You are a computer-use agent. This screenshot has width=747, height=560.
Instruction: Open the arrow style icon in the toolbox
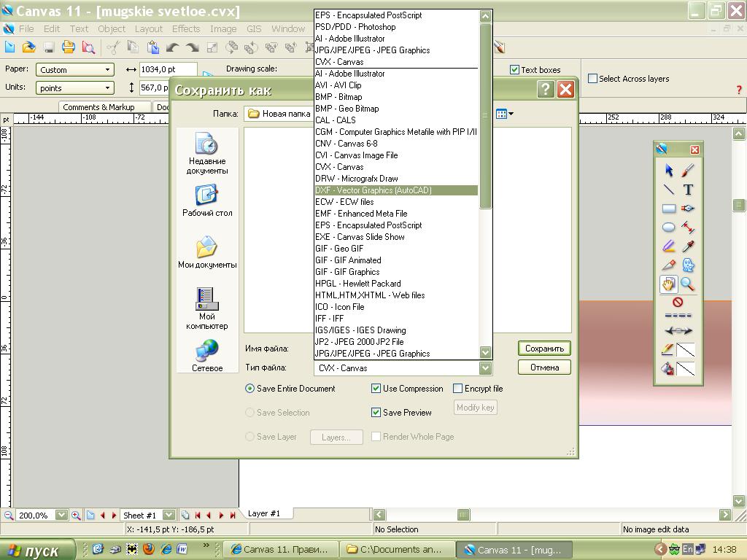tap(678, 330)
